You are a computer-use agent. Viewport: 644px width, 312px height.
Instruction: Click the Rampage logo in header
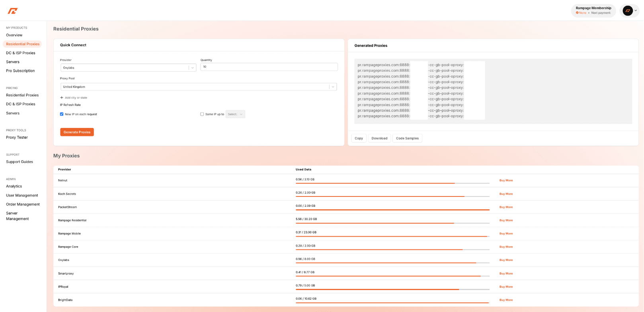click(13, 11)
